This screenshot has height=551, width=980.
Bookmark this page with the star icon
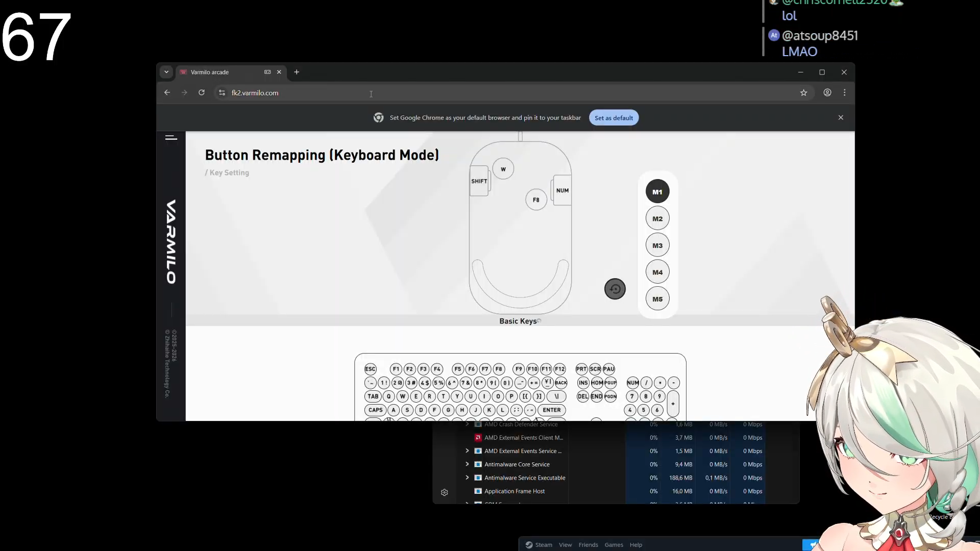(x=803, y=92)
